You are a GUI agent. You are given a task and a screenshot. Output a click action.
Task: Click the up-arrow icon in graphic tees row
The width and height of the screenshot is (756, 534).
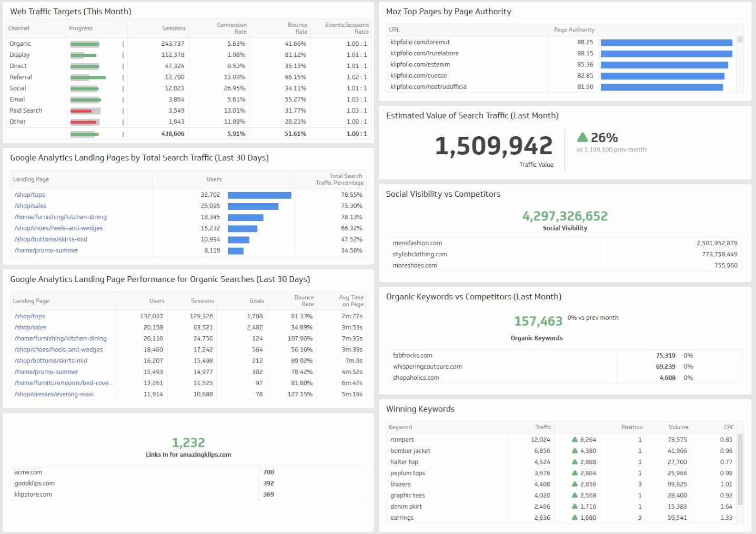click(575, 495)
